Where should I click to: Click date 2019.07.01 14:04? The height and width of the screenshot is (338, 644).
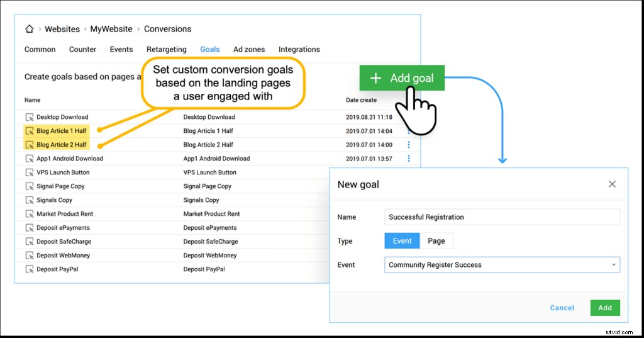pos(369,131)
